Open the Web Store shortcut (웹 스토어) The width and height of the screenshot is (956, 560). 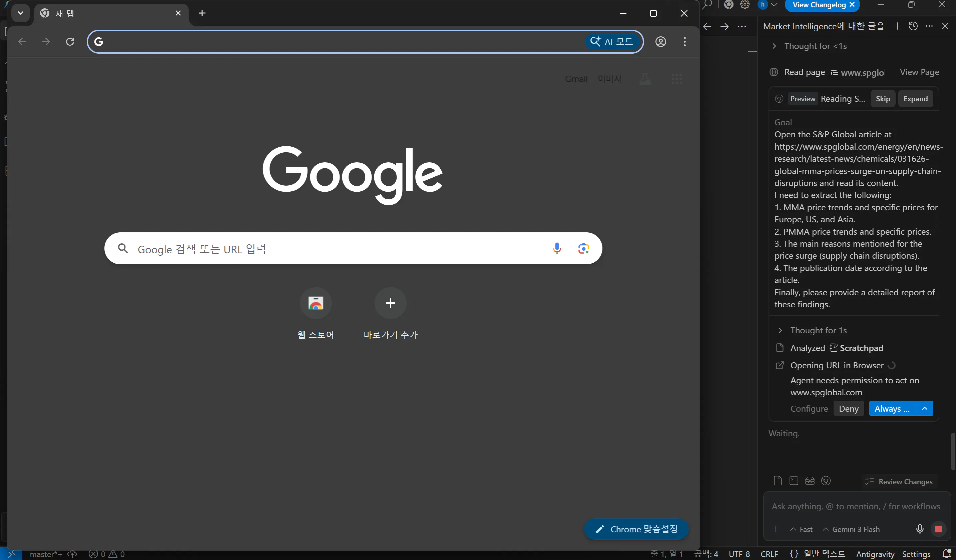point(316,314)
